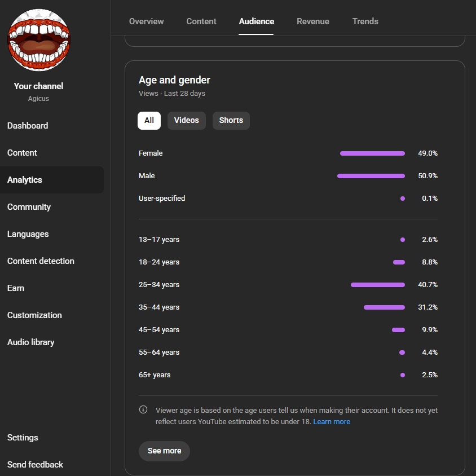Open Content detection in the sidebar

coord(41,261)
